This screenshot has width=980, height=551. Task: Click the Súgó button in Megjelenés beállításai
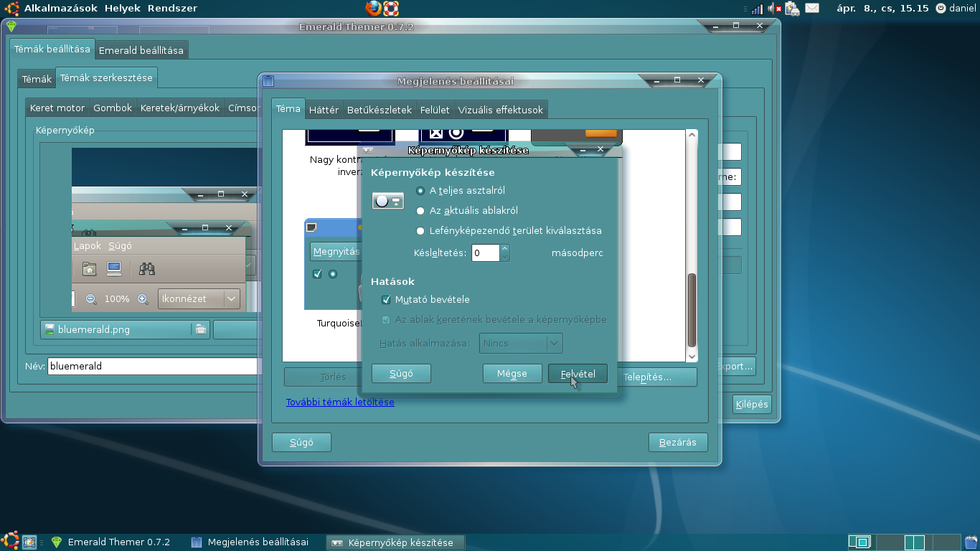[301, 442]
